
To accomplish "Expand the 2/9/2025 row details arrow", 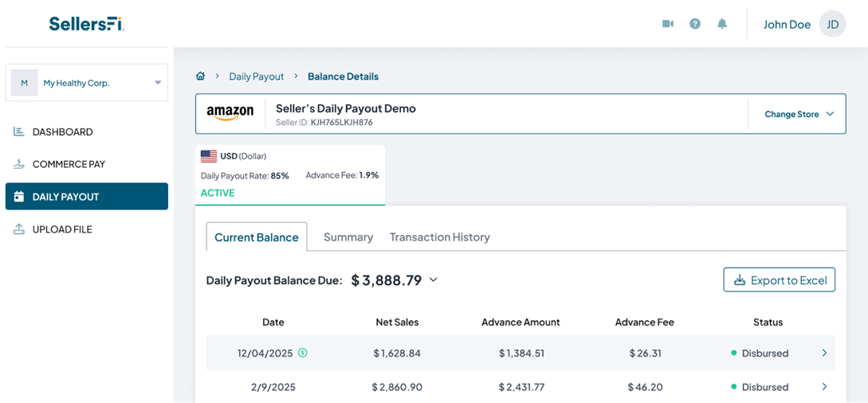I will tap(824, 387).
